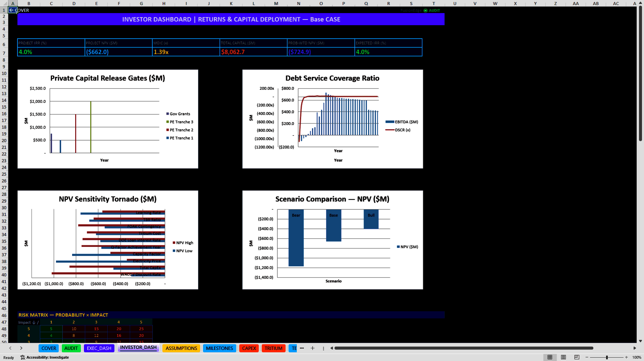Select Total Capital $8,062.7 cell
644x361 pixels.
point(253,52)
